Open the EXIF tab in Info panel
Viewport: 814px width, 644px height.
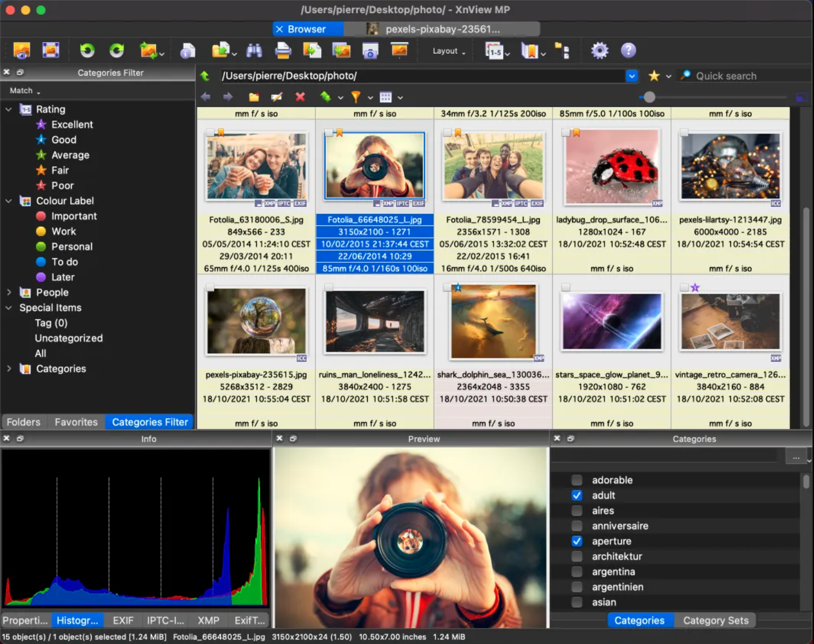pos(123,620)
